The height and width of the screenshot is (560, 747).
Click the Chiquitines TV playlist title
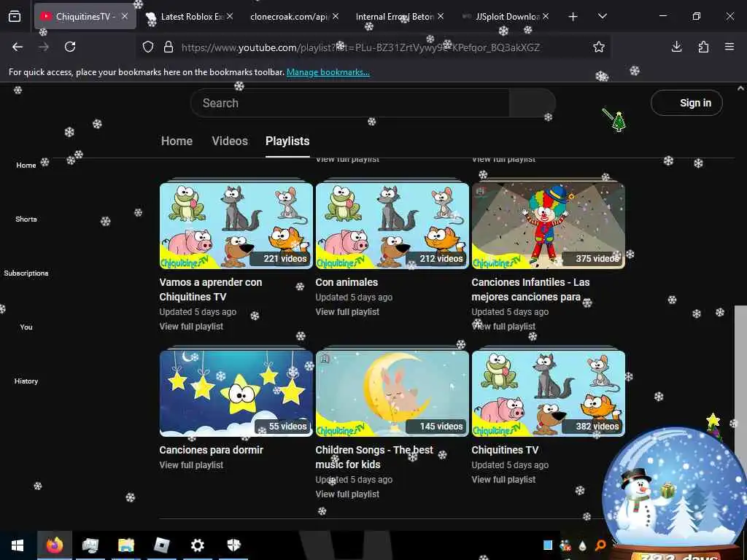click(x=505, y=450)
